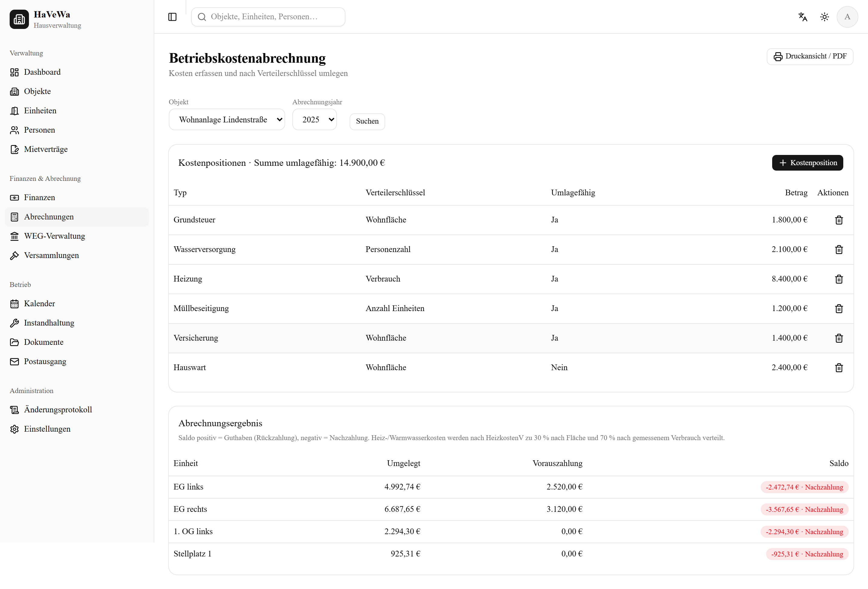Click the EG rechts unit row

coord(511,509)
